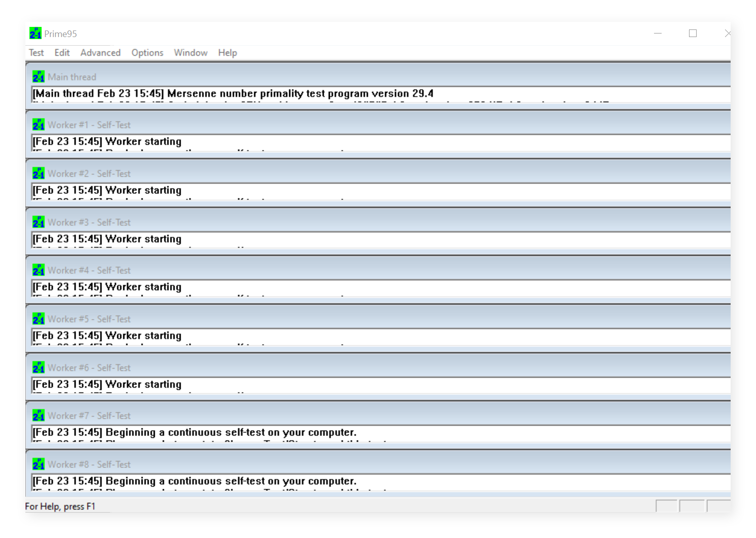
Task: Click the Worker #4 window icon
Action: pos(39,271)
